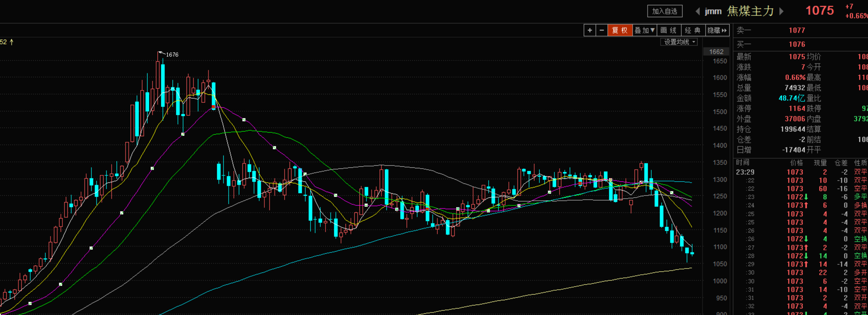Click the 价格 column header
Viewport: 868px width, 315px height.
coord(797,163)
